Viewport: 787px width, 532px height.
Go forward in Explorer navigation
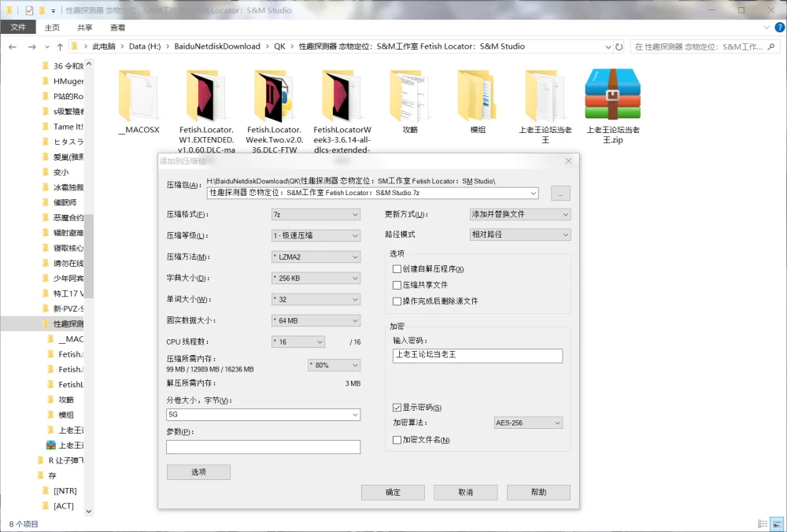click(31, 46)
